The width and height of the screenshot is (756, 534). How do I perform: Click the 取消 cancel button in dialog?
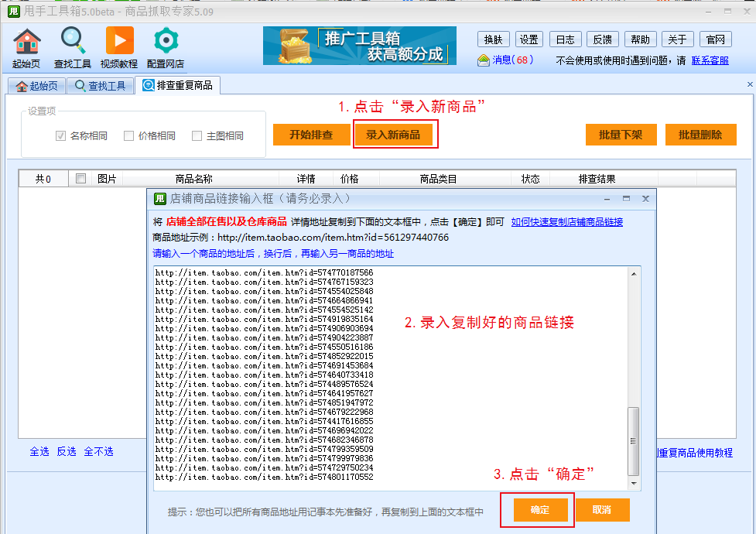[x=602, y=510]
